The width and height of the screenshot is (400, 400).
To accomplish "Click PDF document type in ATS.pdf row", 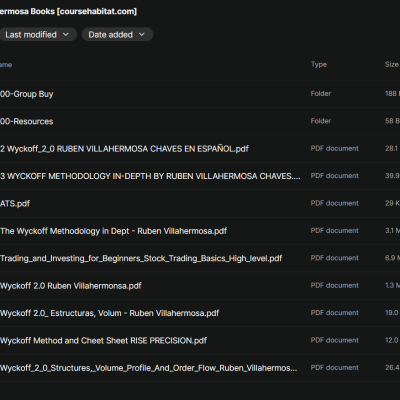I will tap(335, 203).
